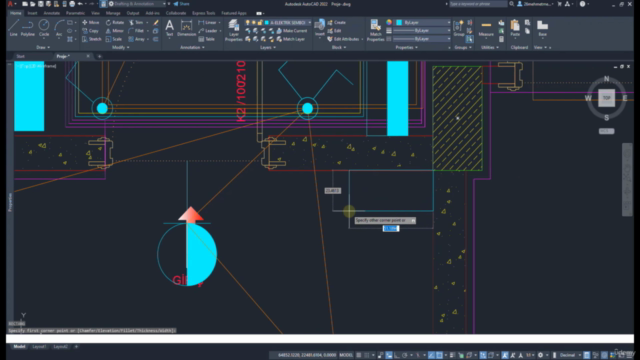Image resolution: width=640 pixels, height=360 pixels.
Task: Toggle 2D object snap in status bar
Action: point(440,355)
